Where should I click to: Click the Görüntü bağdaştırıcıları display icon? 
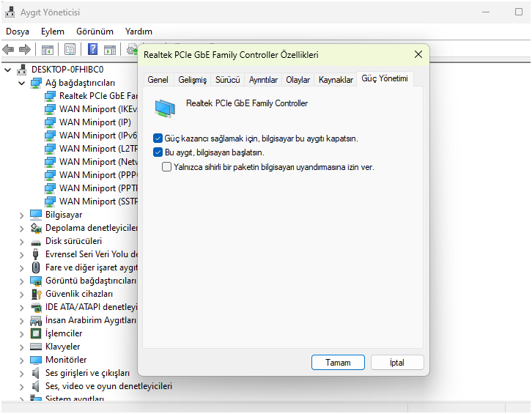[x=36, y=281]
